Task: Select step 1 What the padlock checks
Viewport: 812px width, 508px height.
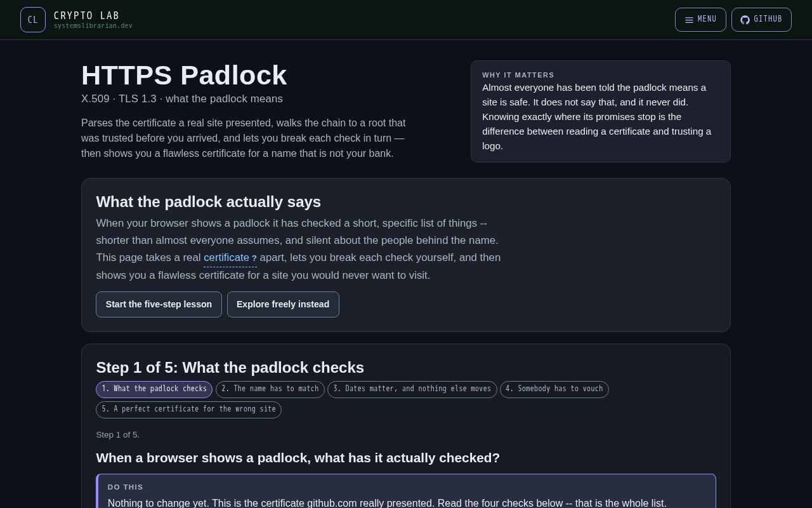Action: pos(154,389)
